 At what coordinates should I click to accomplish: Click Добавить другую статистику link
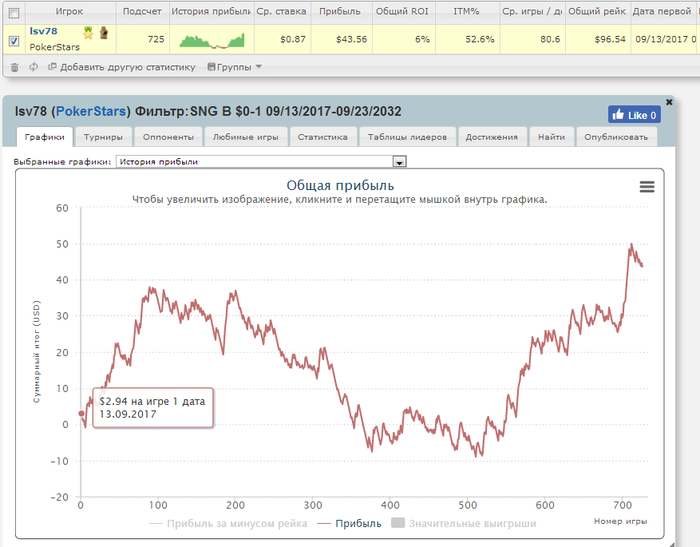pyautogui.click(x=128, y=67)
